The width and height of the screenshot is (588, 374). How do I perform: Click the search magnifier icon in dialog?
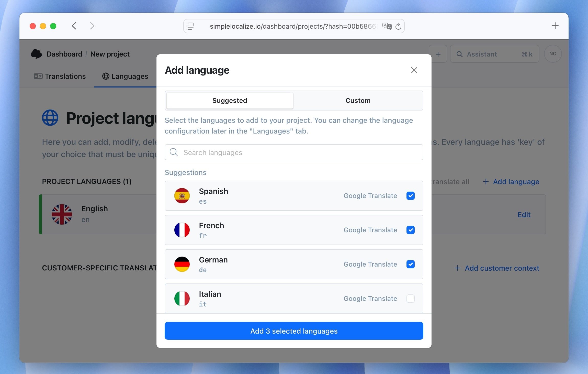click(x=174, y=152)
